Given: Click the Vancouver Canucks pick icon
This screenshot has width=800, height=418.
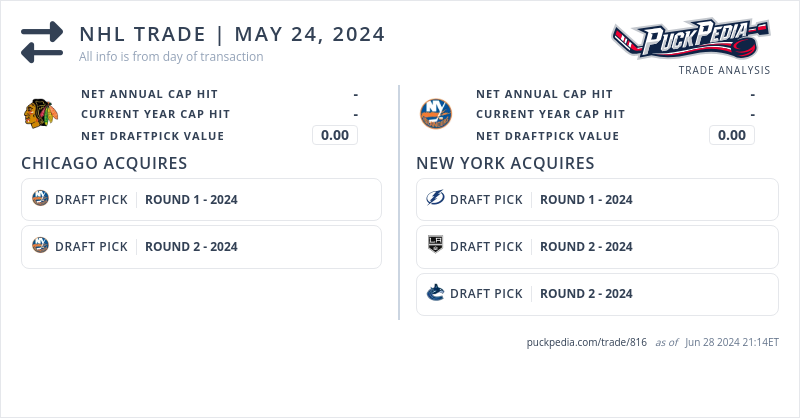Looking at the screenshot, I should 435,293.
